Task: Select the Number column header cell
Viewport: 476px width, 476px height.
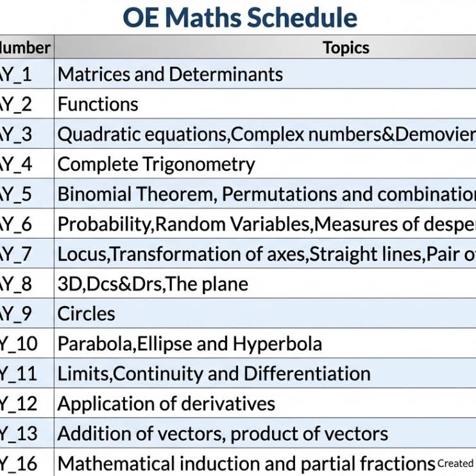Action: [26, 47]
